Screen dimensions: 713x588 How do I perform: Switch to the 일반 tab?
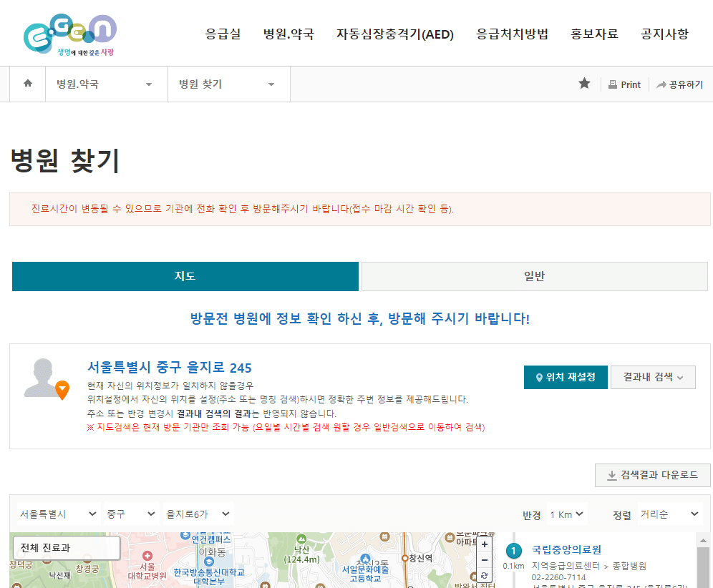pyautogui.click(x=535, y=277)
